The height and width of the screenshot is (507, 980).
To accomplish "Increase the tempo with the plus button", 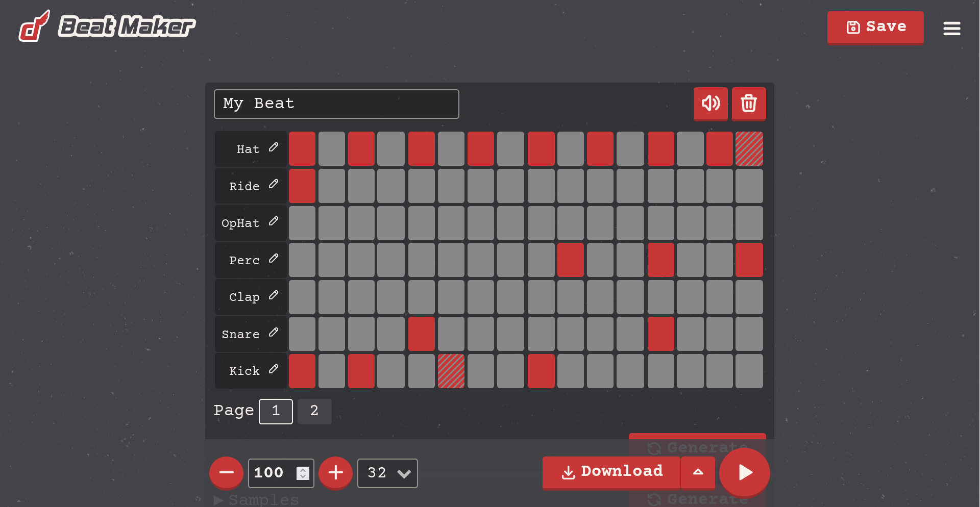I will point(335,473).
